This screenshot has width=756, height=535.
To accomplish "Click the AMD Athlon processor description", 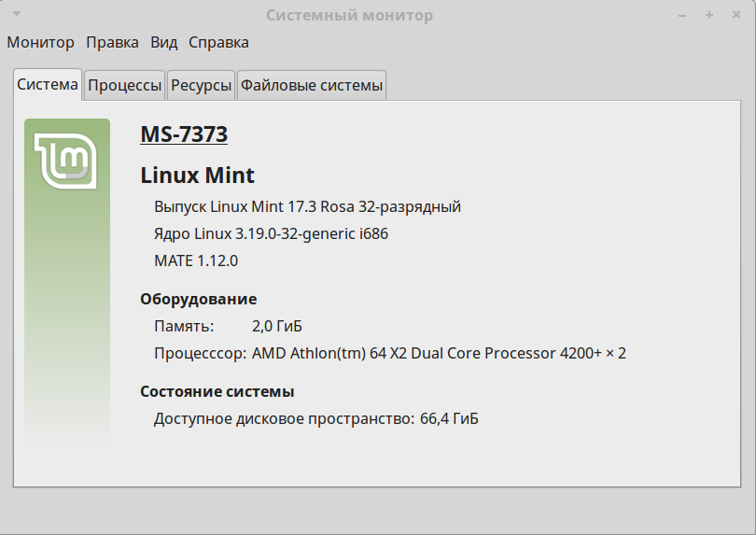I will pyautogui.click(x=439, y=353).
